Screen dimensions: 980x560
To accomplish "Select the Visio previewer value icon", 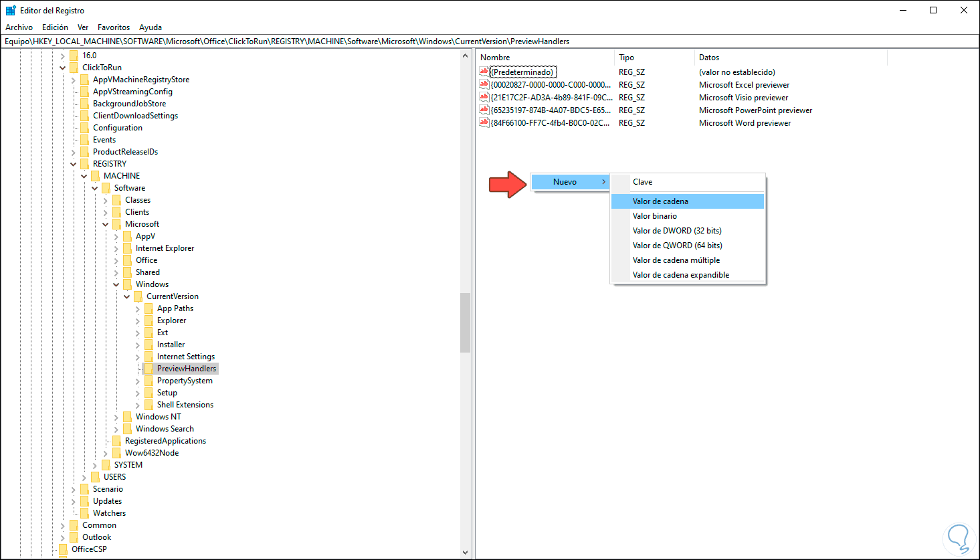I will (484, 97).
